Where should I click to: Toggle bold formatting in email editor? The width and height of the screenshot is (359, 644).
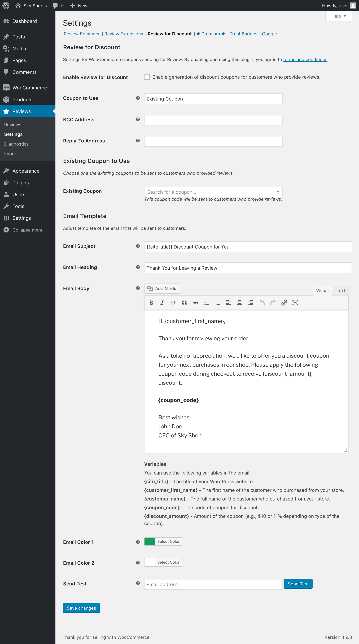[151, 303]
